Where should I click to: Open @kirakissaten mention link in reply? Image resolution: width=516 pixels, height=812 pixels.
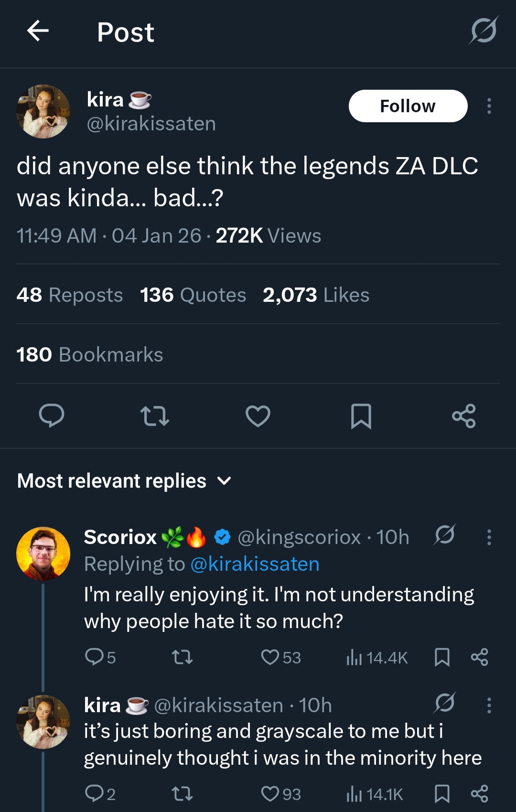pos(255,564)
